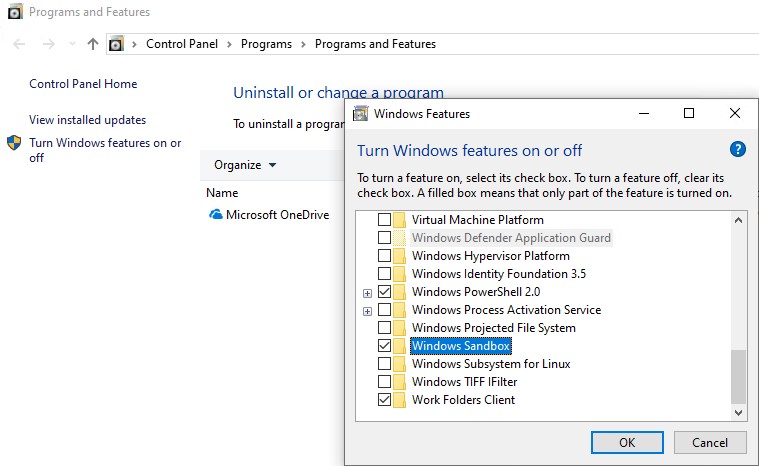This screenshot has width=759, height=466.
Task: Click the Windows Process Activation Service folder icon
Action: (x=399, y=310)
